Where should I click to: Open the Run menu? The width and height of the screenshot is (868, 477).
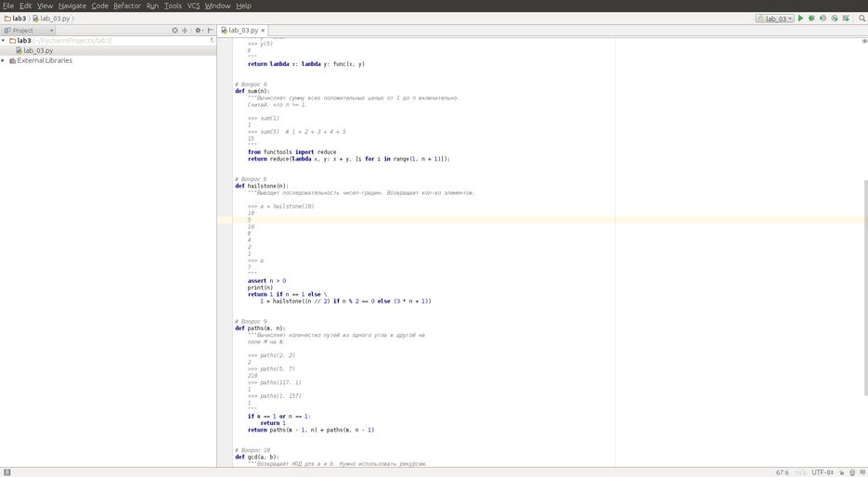pyautogui.click(x=152, y=6)
